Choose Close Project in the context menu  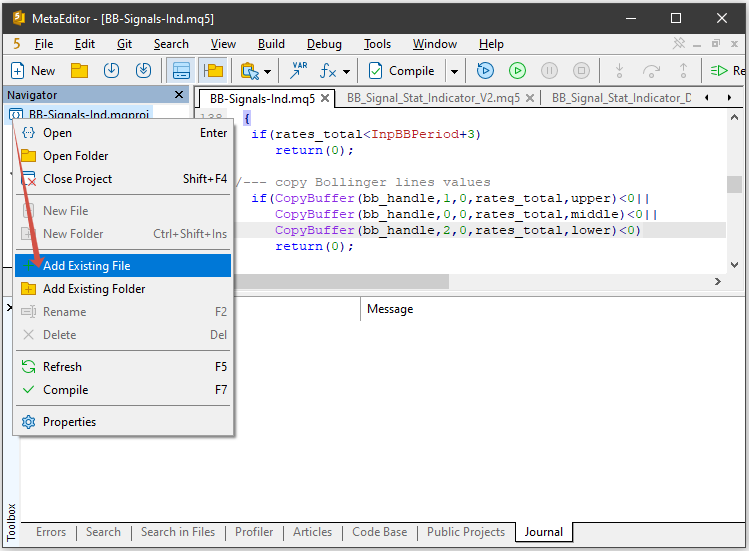pyautogui.click(x=123, y=179)
